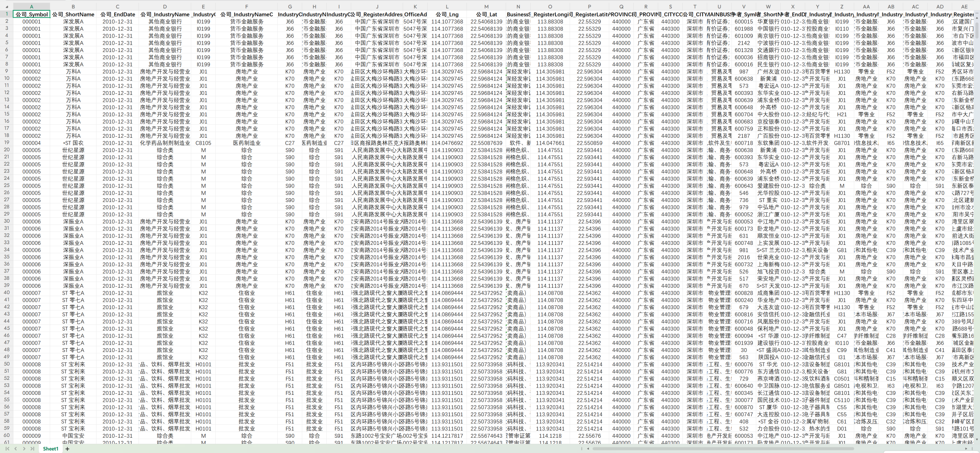Image resolution: width=980 pixels, height=453 pixels.
Task: Add a new sheet with plus icon
Action: (x=67, y=448)
